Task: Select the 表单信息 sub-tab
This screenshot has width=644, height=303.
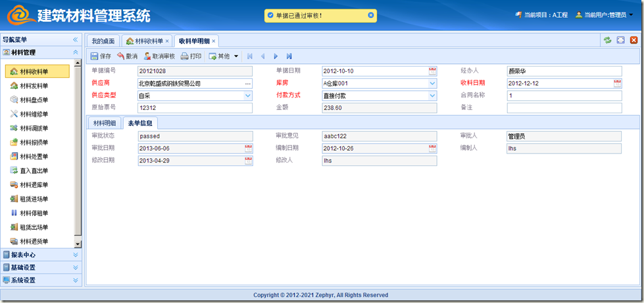Action: point(141,123)
